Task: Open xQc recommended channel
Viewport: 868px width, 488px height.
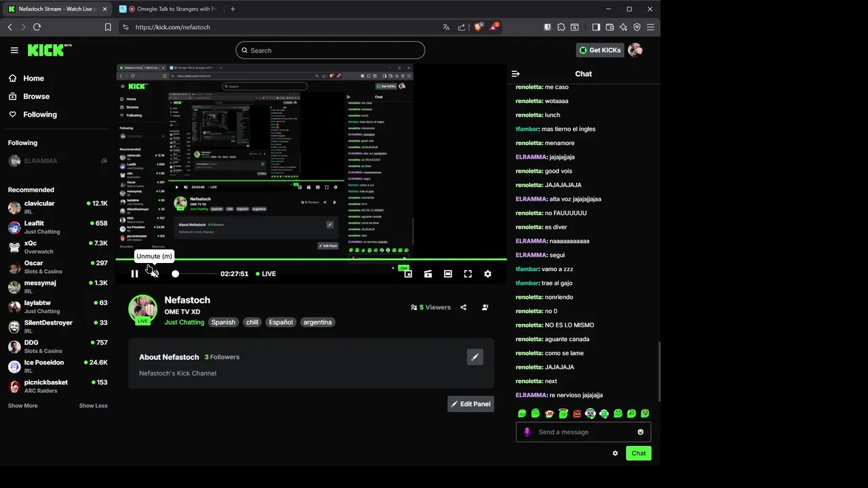Action: pos(58,247)
